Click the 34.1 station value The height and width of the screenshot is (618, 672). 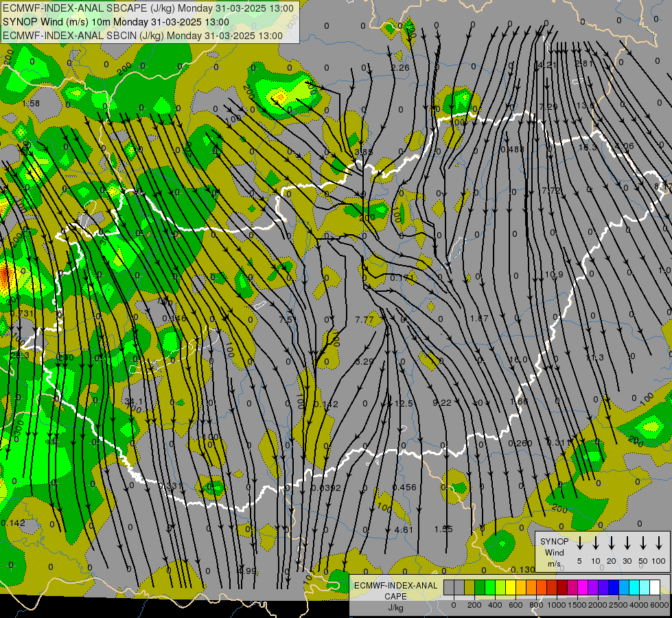[133, 402]
